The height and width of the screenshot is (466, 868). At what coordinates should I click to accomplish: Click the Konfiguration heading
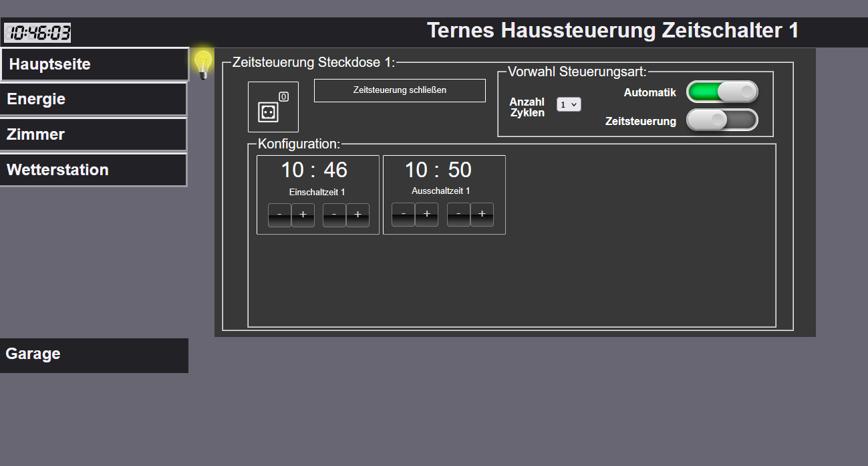pos(299,144)
